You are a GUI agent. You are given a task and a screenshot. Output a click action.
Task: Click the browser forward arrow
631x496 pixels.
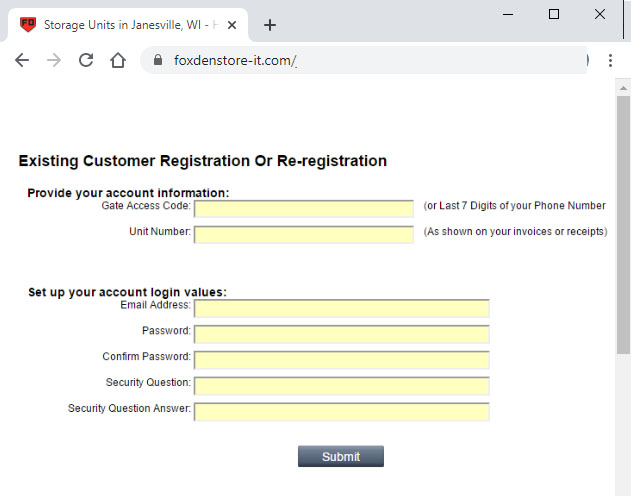[x=54, y=60]
